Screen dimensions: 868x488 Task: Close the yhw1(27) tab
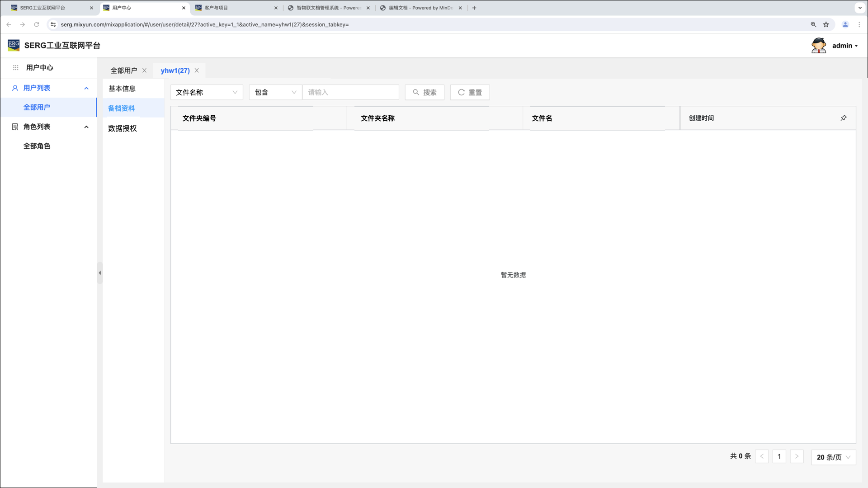point(197,70)
